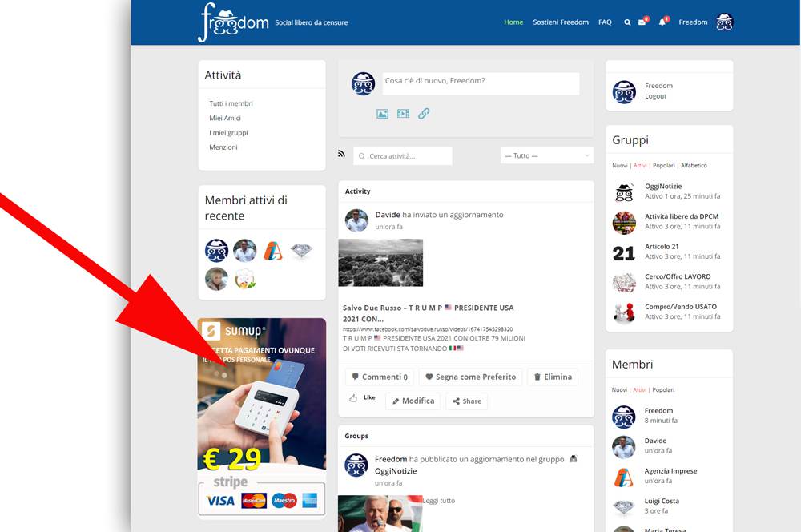The height and width of the screenshot is (532, 801).
Task: Add a photo using the image icon
Action: coord(383,114)
